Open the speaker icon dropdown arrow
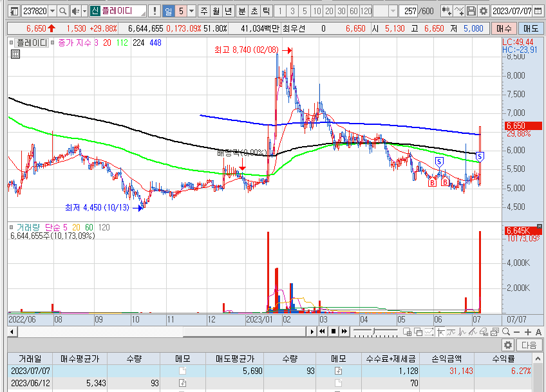The image size is (546, 392). tap(84, 11)
